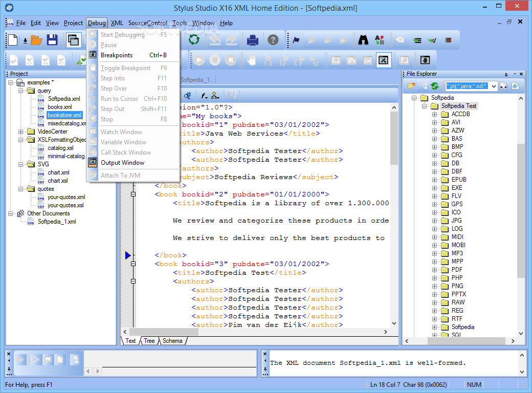Expand the VideoCenter folder

(20, 132)
